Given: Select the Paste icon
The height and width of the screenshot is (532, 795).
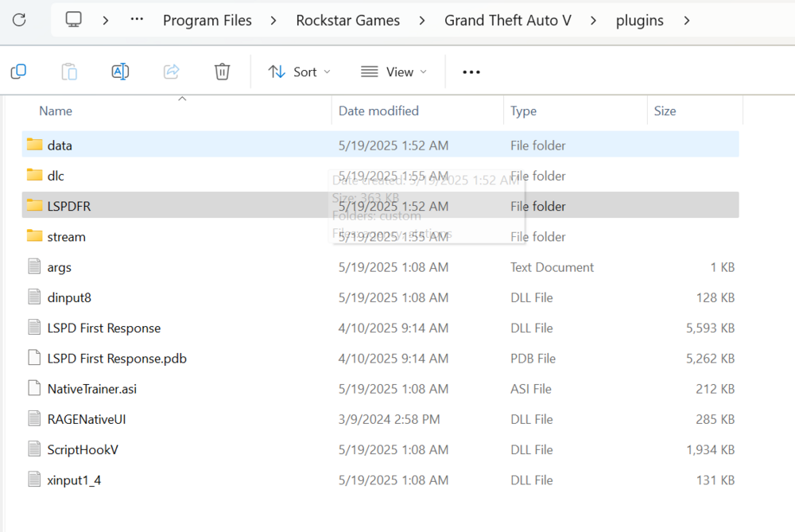Looking at the screenshot, I should pyautogui.click(x=69, y=71).
